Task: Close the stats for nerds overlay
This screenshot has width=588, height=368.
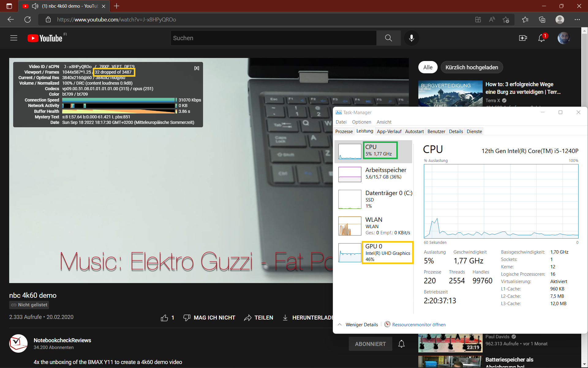Action: [197, 68]
